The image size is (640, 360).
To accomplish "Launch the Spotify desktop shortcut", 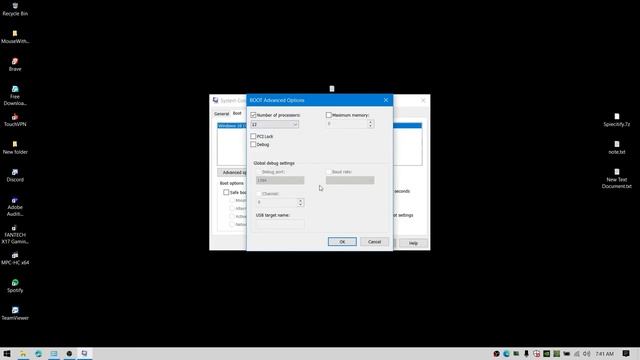I will 15,286.
